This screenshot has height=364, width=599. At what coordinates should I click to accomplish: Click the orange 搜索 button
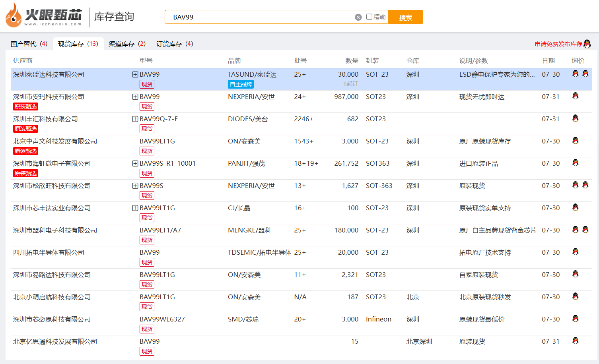[x=405, y=17]
